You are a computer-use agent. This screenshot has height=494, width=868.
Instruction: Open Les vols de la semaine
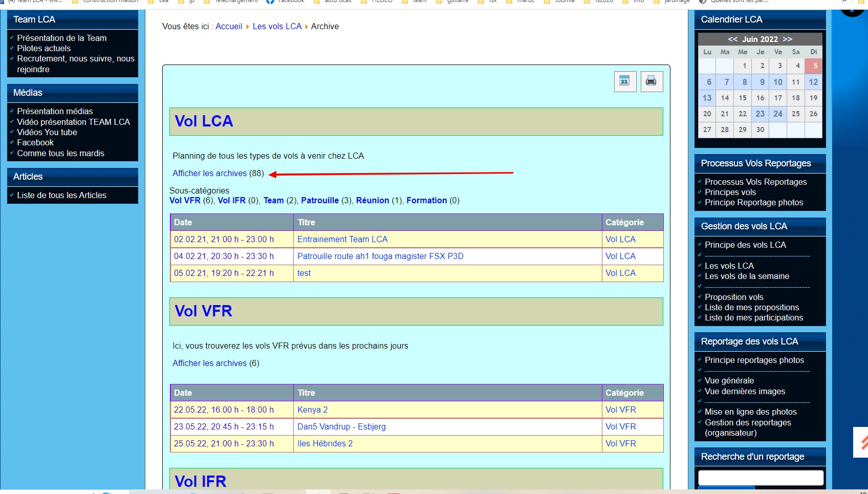(747, 276)
